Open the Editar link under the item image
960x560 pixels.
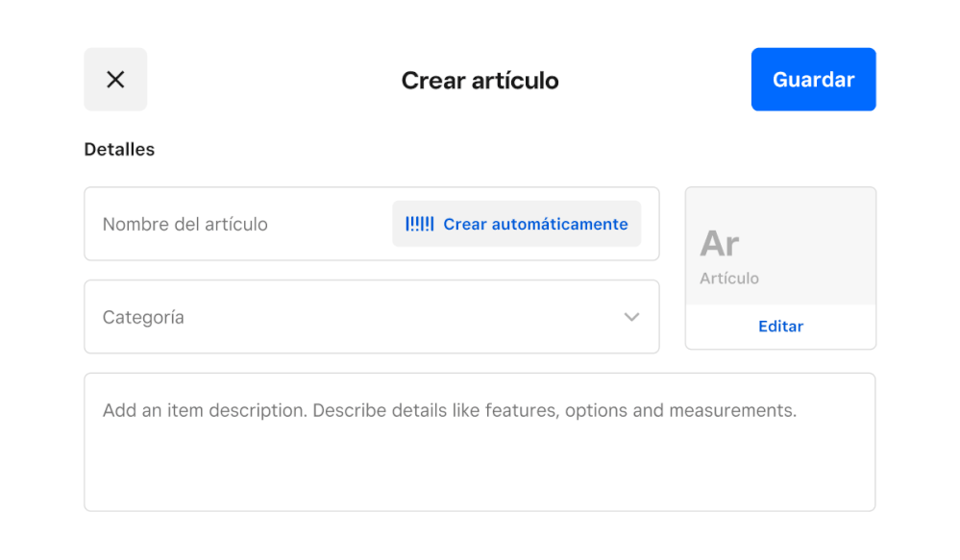click(780, 327)
